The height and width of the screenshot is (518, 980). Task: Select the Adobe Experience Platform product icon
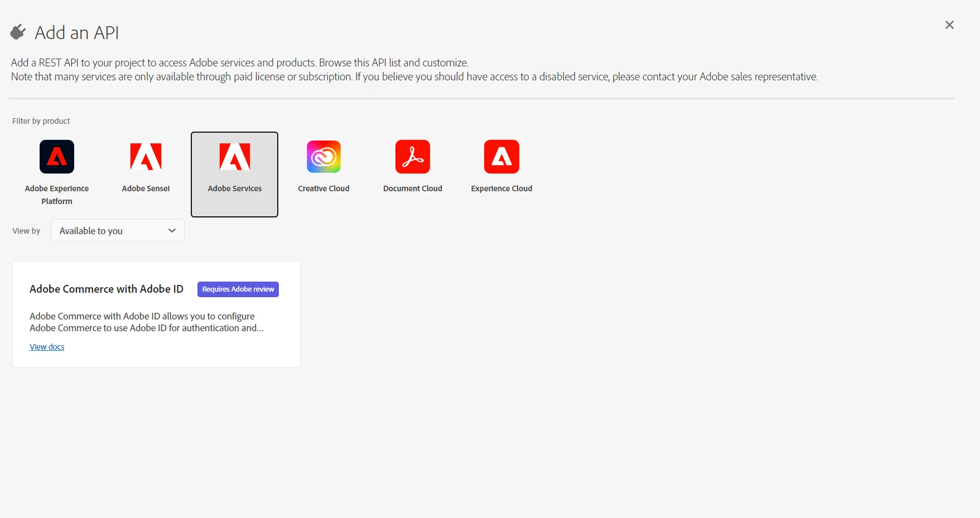click(x=57, y=157)
